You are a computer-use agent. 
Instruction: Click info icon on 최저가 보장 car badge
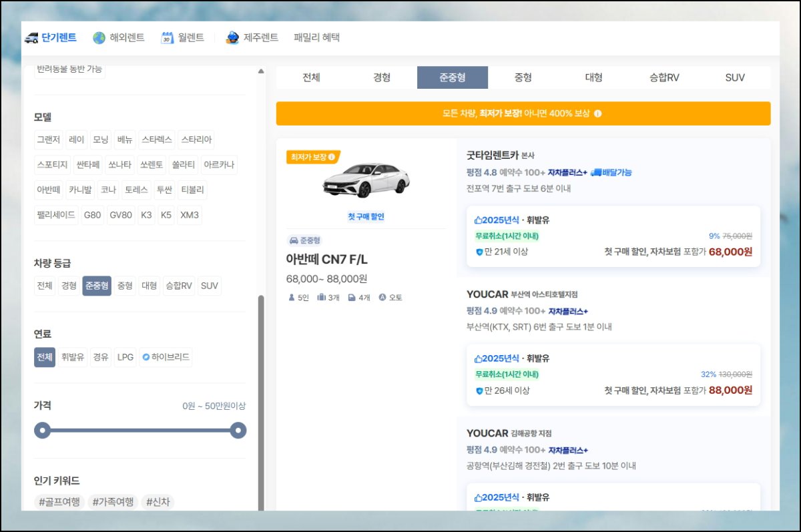(x=331, y=157)
